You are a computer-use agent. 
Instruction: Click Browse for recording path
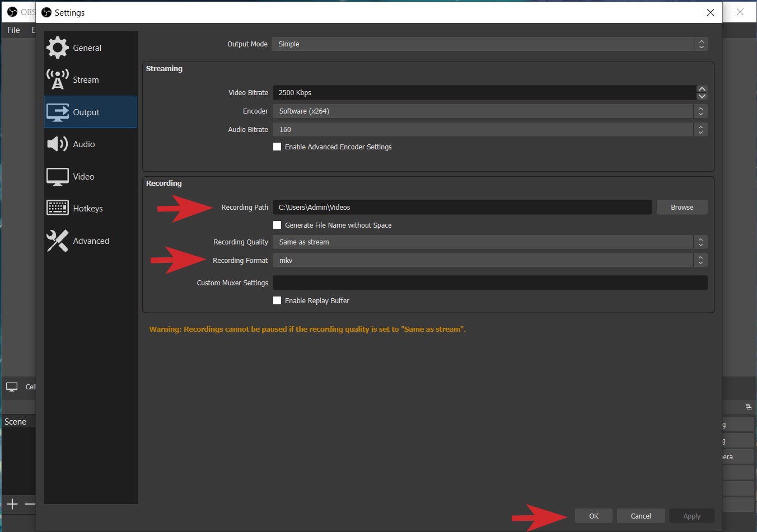pos(681,208)
